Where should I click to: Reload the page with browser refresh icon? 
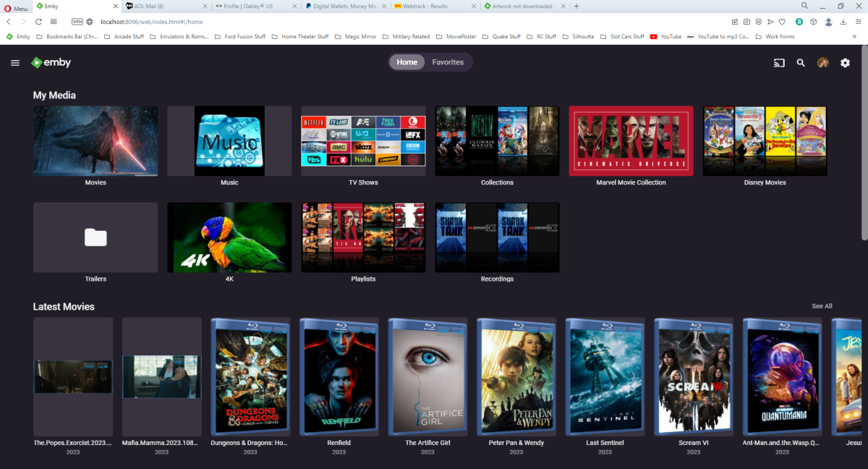tap(38, 22)
